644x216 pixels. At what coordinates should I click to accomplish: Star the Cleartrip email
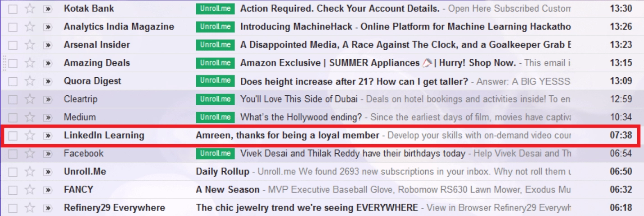click(x=30, y=99)
